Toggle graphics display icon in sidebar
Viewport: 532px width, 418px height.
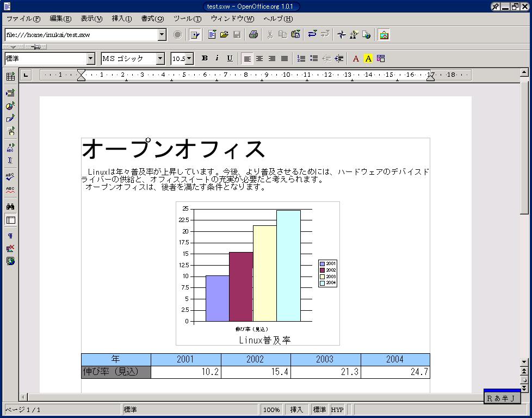(10, 249)
